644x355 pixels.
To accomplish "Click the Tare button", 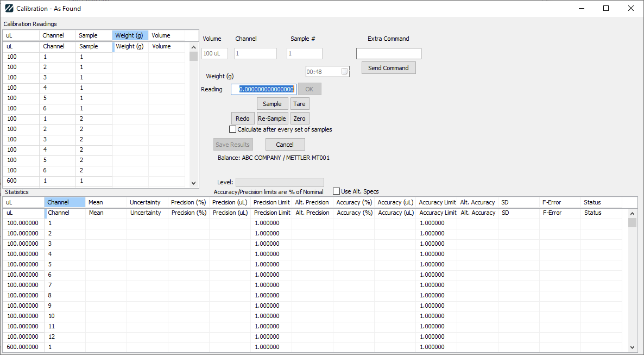I will click(x=300, y=104).
